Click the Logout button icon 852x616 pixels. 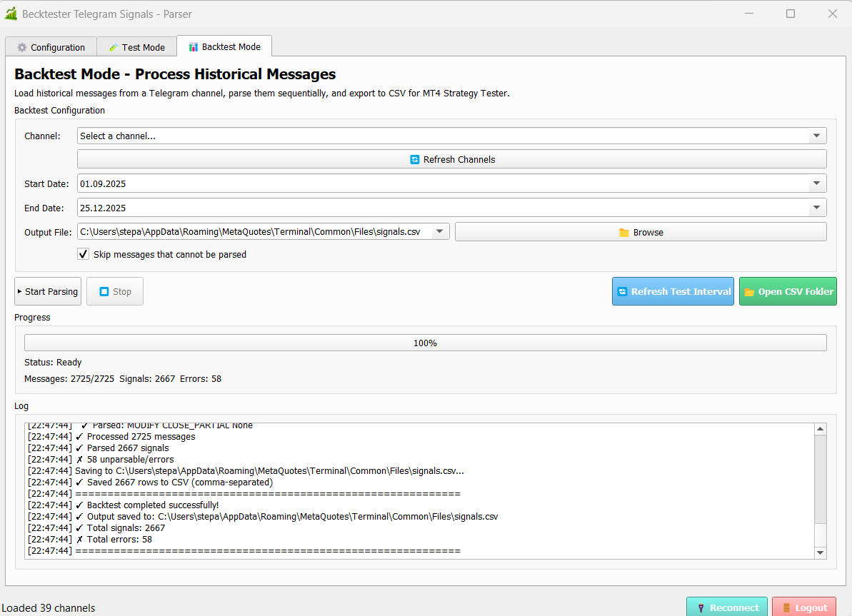(786, 608)
